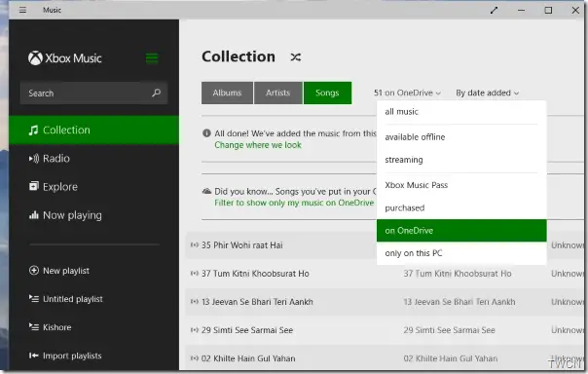This screenshot has height=374, width=588.
Task: Click the New playlist plus icon
Action: pos(34,271)
